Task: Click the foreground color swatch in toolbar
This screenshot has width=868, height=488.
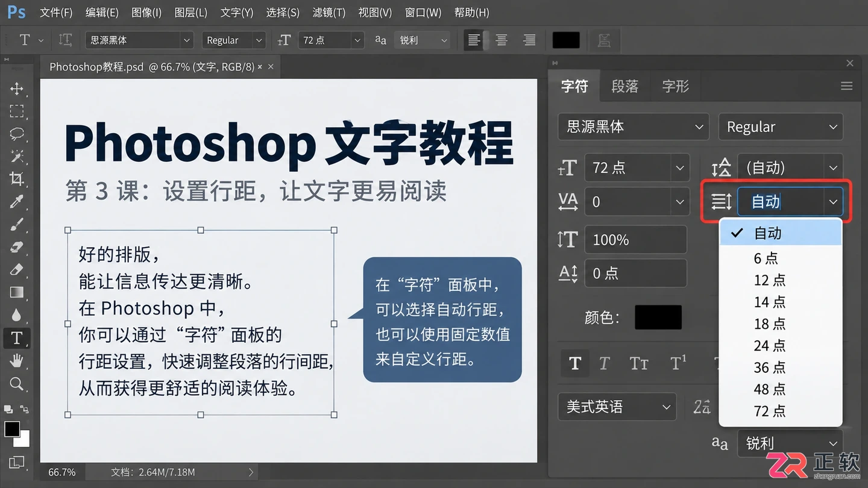Action: tap(12, 429)
